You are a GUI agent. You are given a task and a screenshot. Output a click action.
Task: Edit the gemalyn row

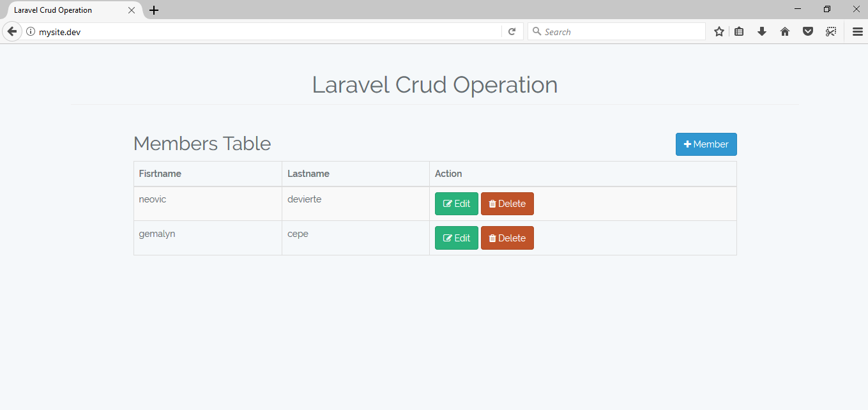[x=456, y=238]
